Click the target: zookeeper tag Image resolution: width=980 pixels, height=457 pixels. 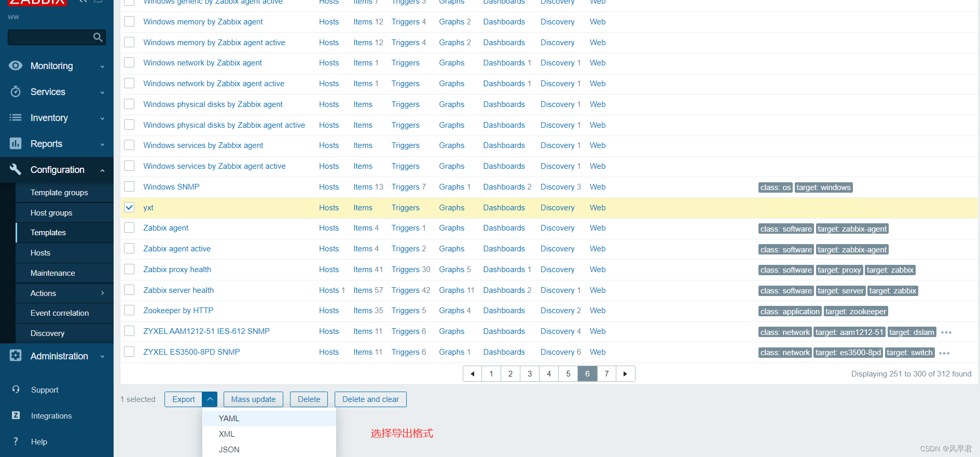click(856, 312)
